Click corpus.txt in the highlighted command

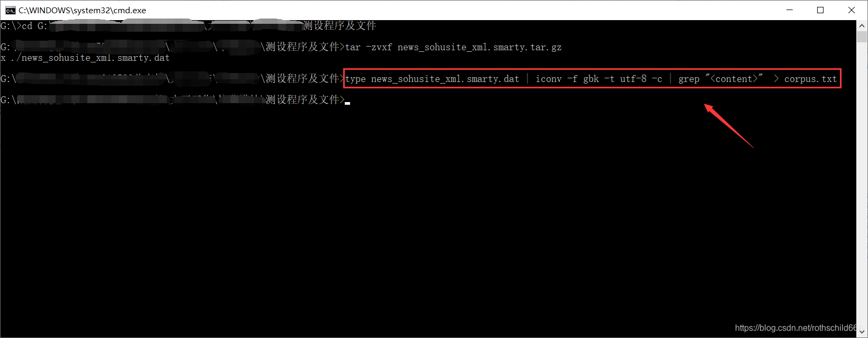click(811, 79)
